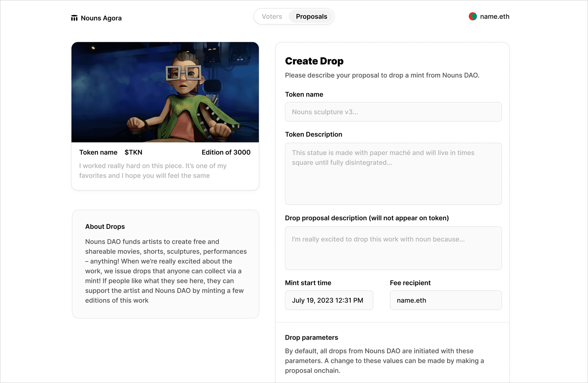
Task: Open the name.eth account link
Action: [494, 17]
